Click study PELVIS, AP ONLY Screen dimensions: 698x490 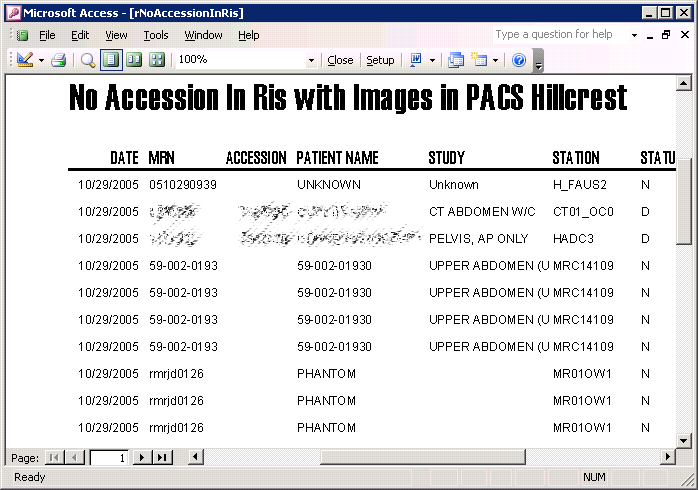pos(479,239)
